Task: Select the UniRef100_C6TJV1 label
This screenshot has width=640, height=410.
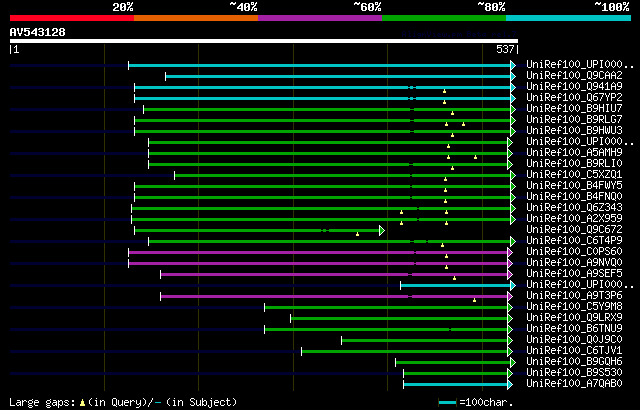Action: tap(574, 351)
